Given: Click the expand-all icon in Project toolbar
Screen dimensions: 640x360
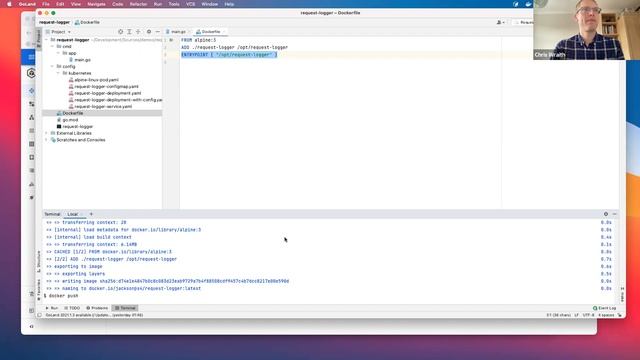Looking at the screenshot, I should pyautogui.click(x=129, y=32).
